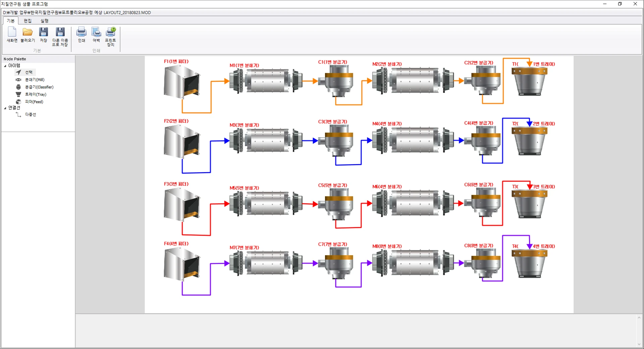Switch to the 실행 ribbon tab

point(44,21)
